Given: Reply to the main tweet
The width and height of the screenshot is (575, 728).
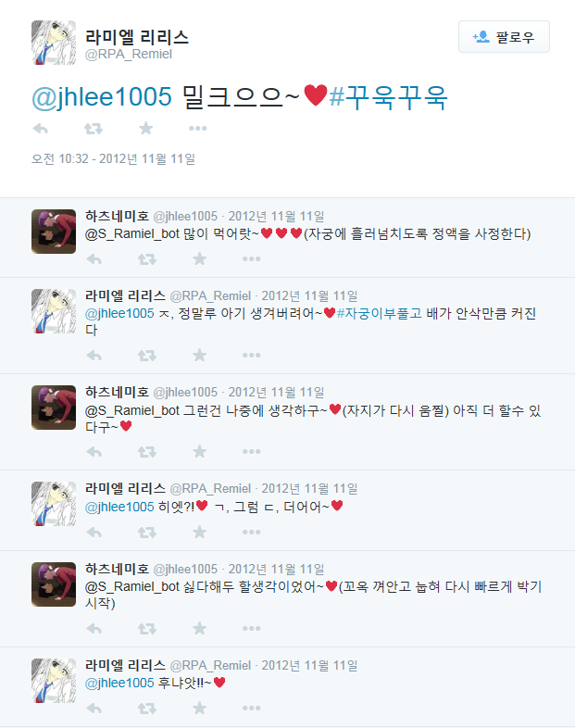Looking at the screenshot, I should 41,129.
